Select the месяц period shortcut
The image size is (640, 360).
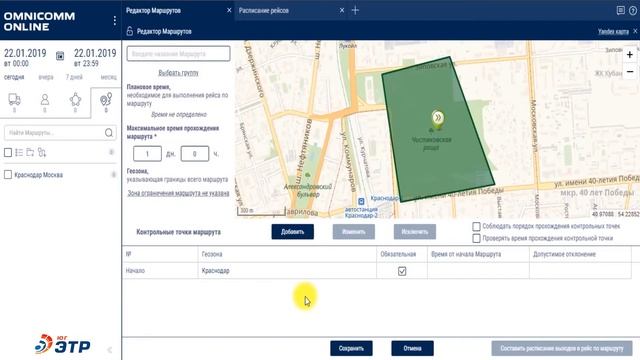point(109,77)
